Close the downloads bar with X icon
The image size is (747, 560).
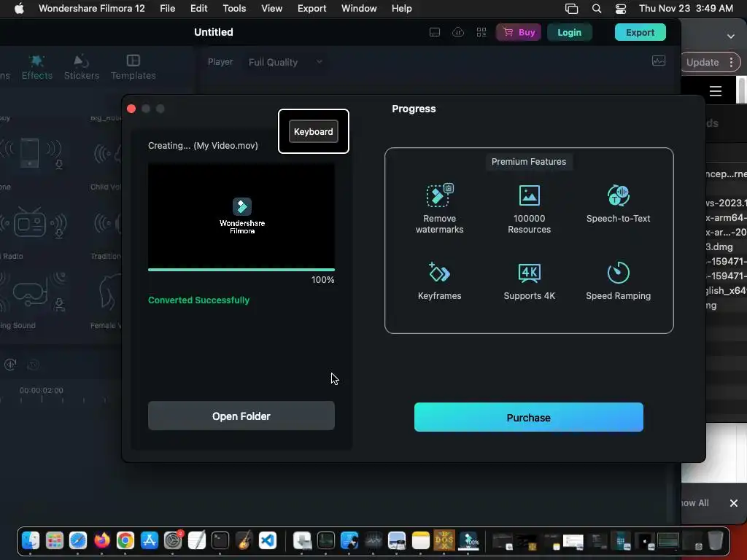tap(734, 503)
